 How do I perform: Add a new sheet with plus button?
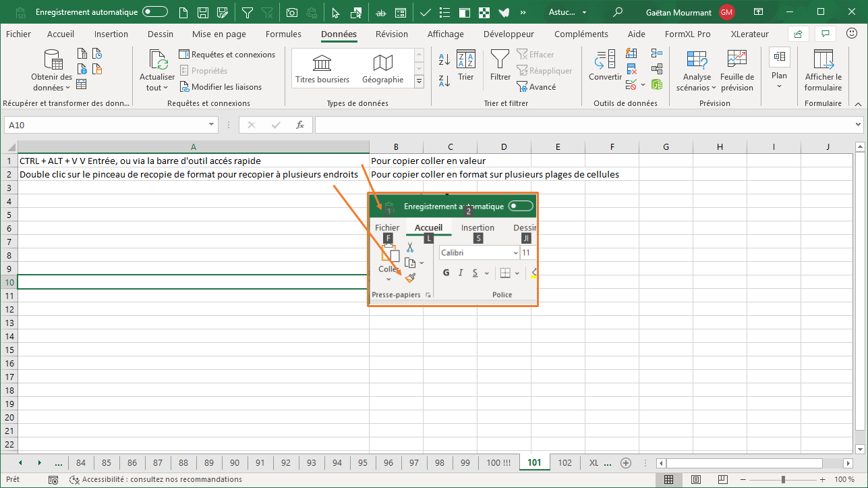click(626, 462)
